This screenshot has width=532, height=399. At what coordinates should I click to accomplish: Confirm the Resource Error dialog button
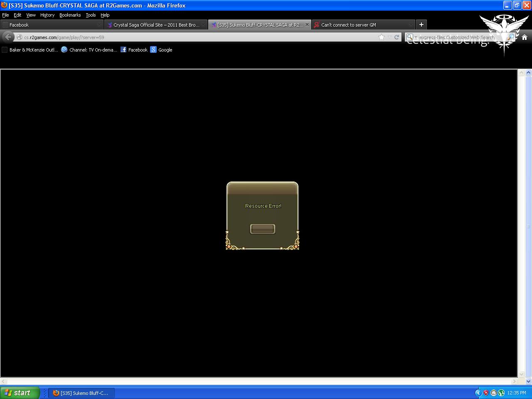point(262,229)
